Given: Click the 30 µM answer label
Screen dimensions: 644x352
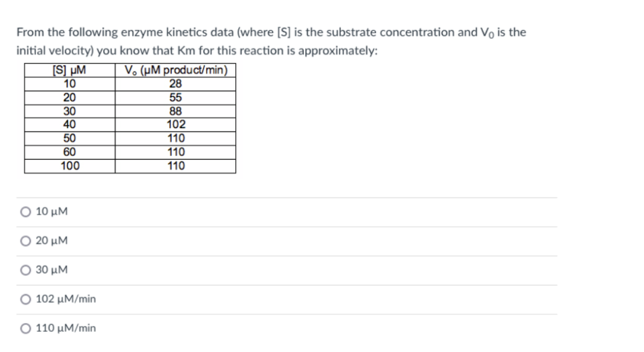Looking at the screenshot, I should pyautogui.click(x=52, y=270).
